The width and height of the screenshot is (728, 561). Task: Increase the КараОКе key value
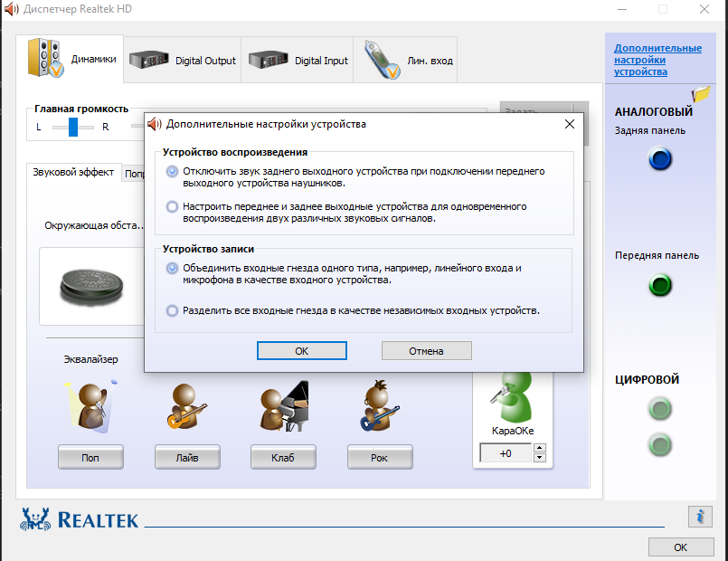click(539, 448)
